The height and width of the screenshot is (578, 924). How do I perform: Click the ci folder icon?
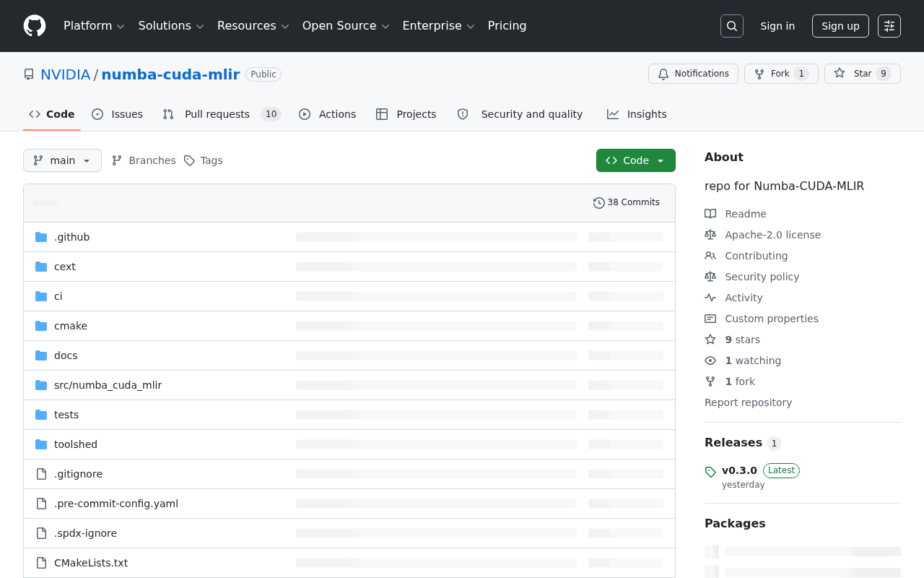point(41,296)
